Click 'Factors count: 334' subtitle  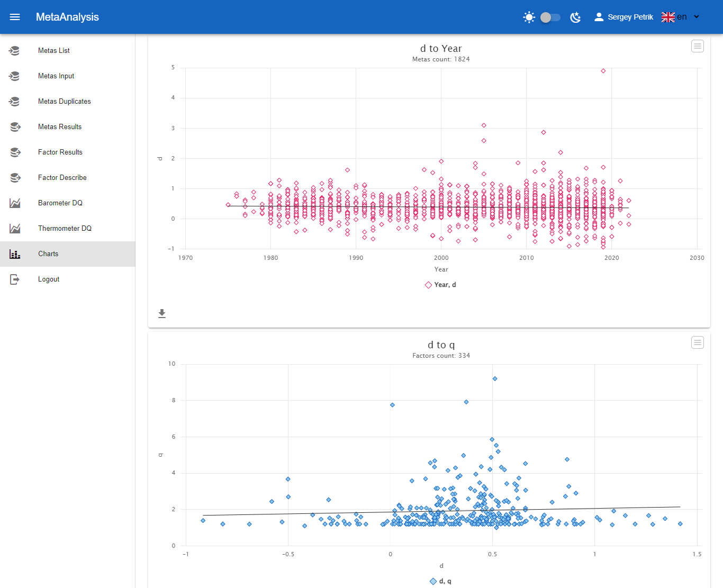pos(441,356)
